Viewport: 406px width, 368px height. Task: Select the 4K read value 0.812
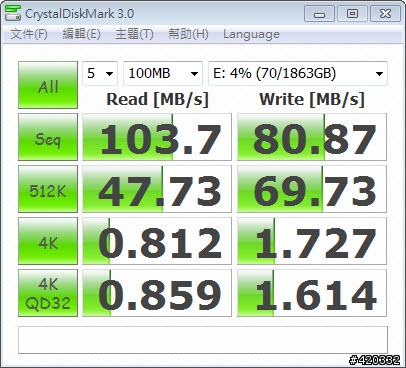pos(157,241)
